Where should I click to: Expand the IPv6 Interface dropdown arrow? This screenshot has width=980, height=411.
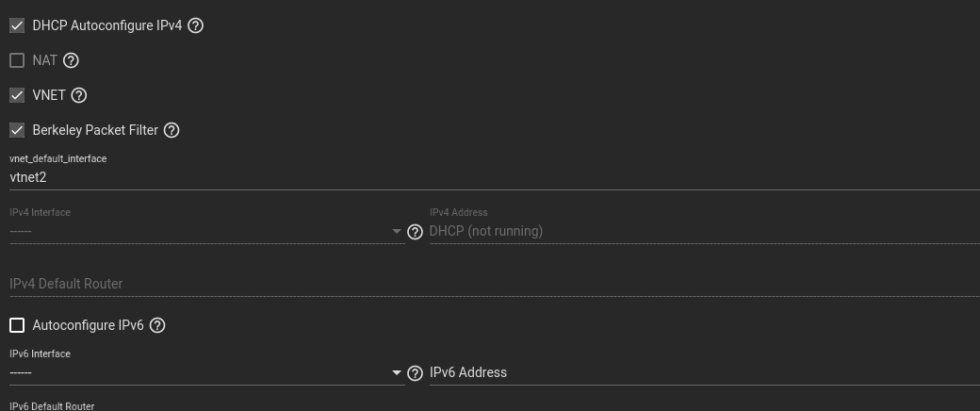tap(397, 373)
